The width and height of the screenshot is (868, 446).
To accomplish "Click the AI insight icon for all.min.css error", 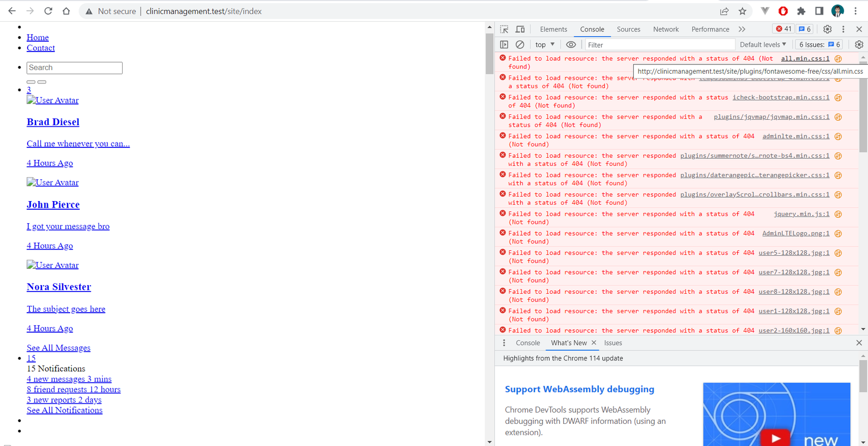I will 838,59.
